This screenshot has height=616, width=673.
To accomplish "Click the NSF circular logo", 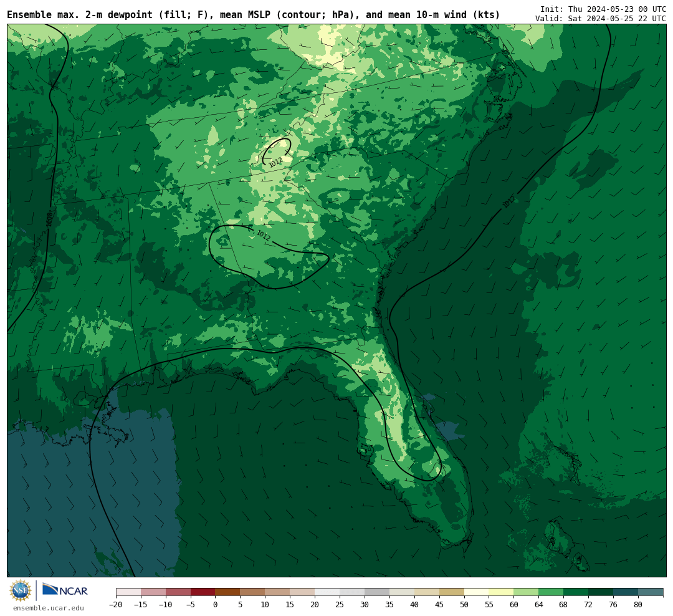I will [20, 590].
